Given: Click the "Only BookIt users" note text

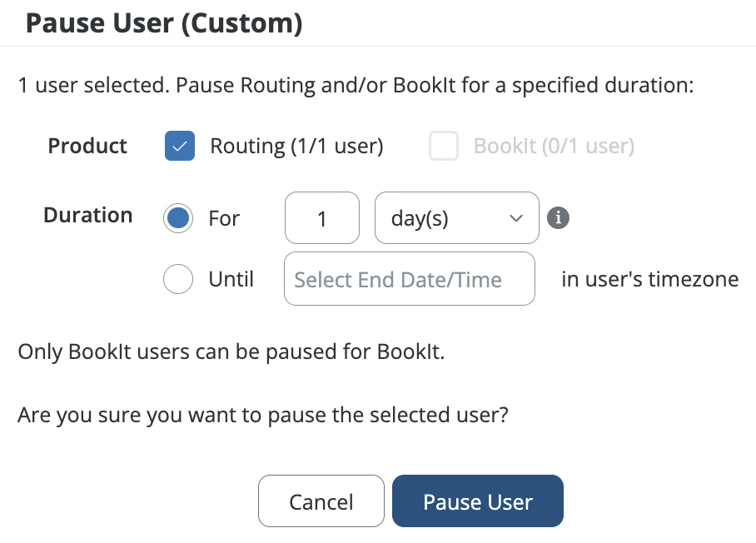Looking at the screenshot, I should click(x=231, y=351).
